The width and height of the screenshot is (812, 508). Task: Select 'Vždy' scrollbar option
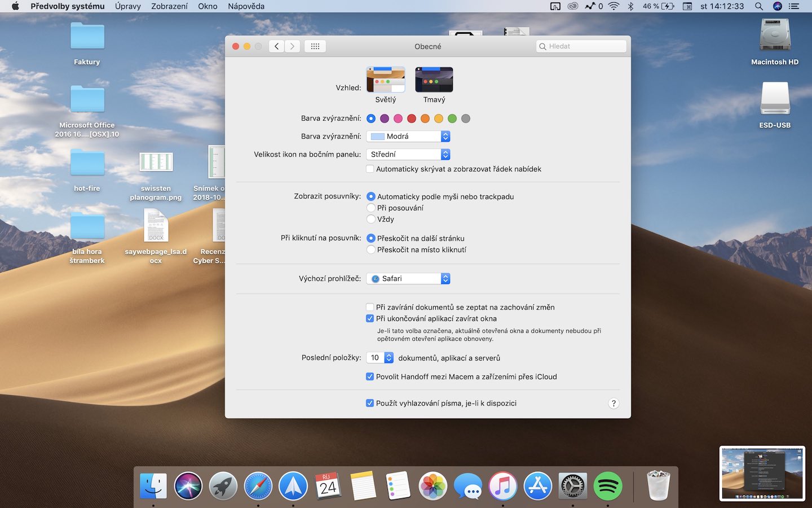click(x=371, y=219)
